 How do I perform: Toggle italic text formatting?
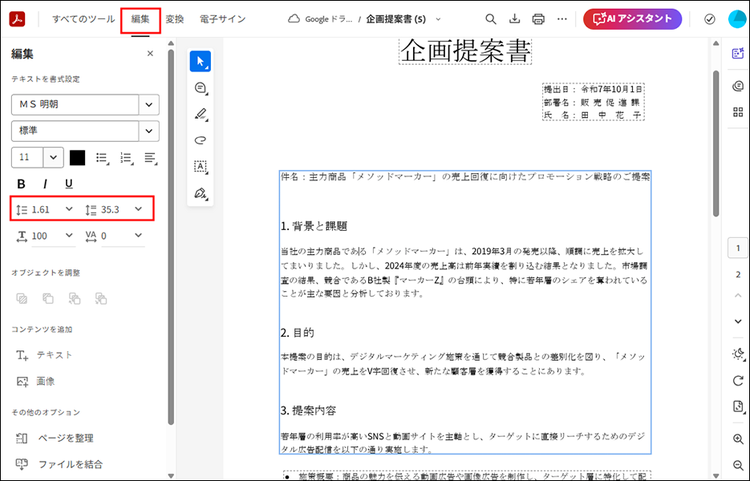(x=45, y=183)
